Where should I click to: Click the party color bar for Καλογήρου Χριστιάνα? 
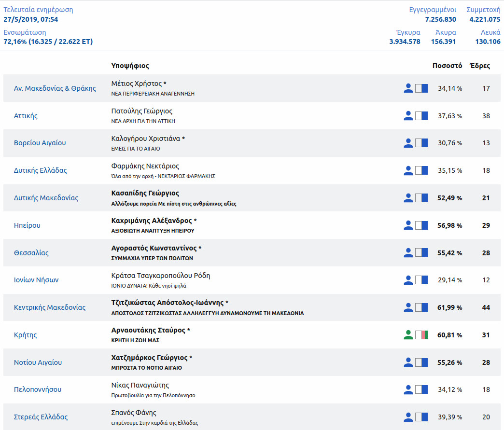[421, 143]
